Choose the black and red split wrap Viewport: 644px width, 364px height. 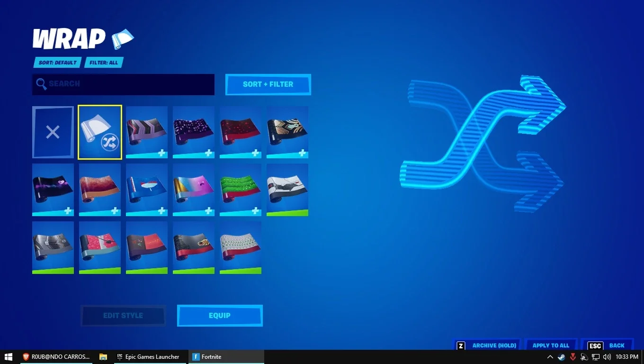pyautogui.click(x=147, y=248)
